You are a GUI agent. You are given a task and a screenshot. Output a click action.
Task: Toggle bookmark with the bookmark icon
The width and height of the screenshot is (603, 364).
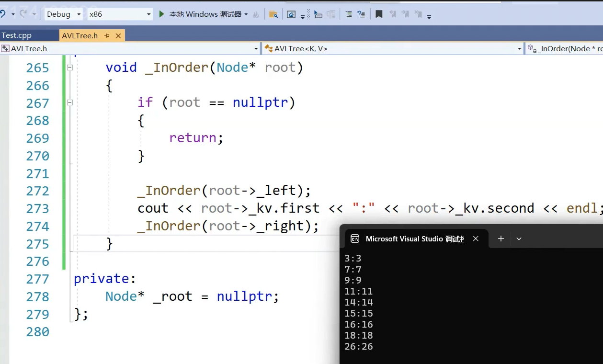pyautogui.click(x=379, y=14)
